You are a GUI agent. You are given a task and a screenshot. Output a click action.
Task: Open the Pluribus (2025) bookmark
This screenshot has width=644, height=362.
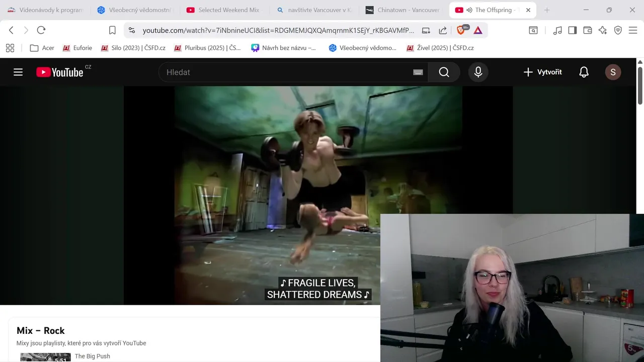tap(208, 48)
